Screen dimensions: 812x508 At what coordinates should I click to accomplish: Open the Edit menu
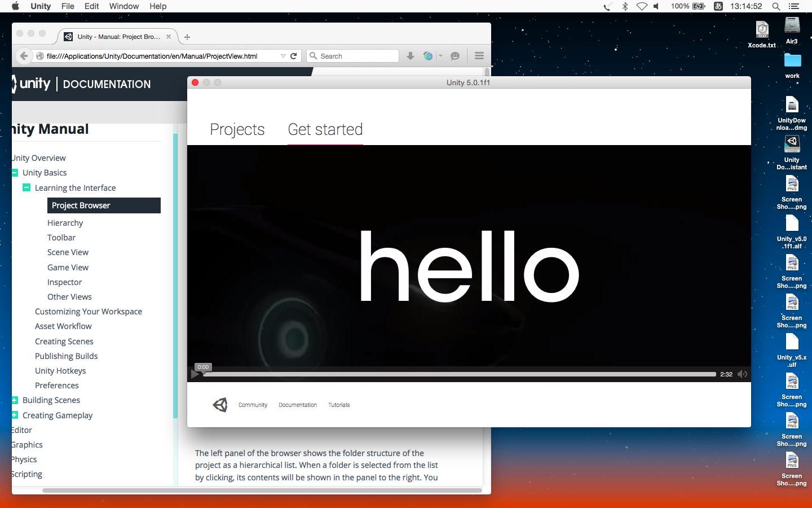(91, 6)
